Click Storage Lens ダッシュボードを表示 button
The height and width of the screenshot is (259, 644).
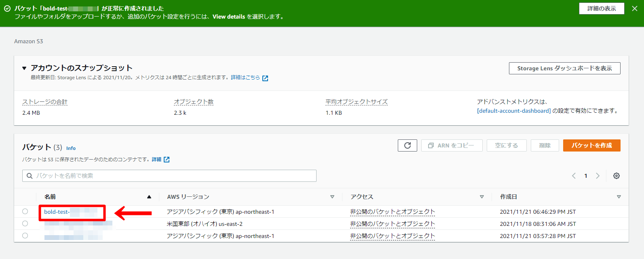[x=564, y=68]
